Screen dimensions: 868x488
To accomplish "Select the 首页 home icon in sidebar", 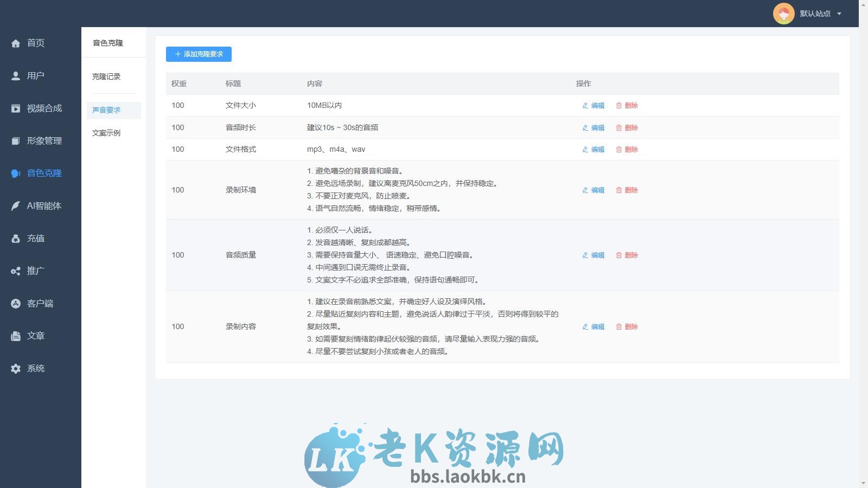I will 16,43.
